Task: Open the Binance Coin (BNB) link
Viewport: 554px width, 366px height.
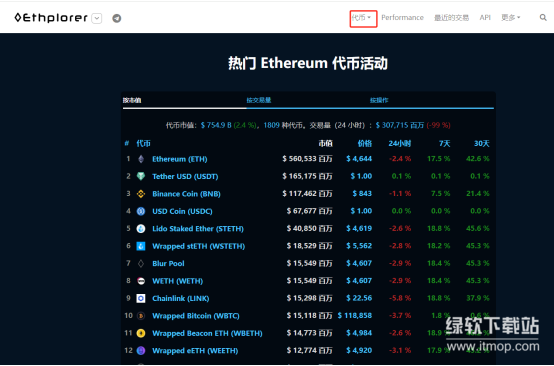Action: point(186,194)
